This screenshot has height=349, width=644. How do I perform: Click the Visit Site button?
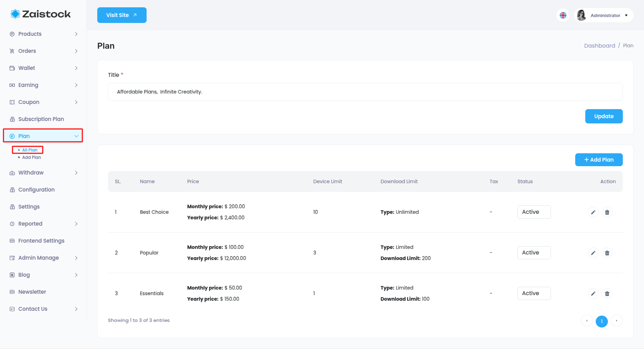[122, 15]
